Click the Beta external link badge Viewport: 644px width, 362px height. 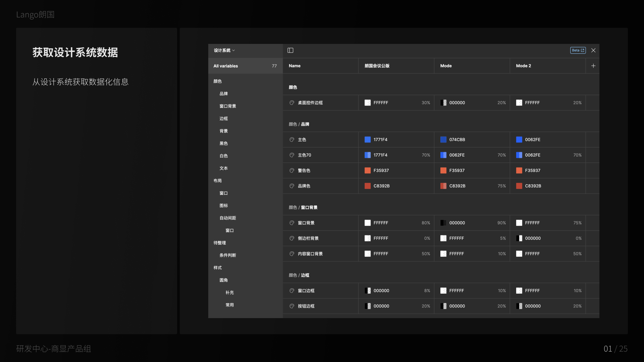[578, 50]
